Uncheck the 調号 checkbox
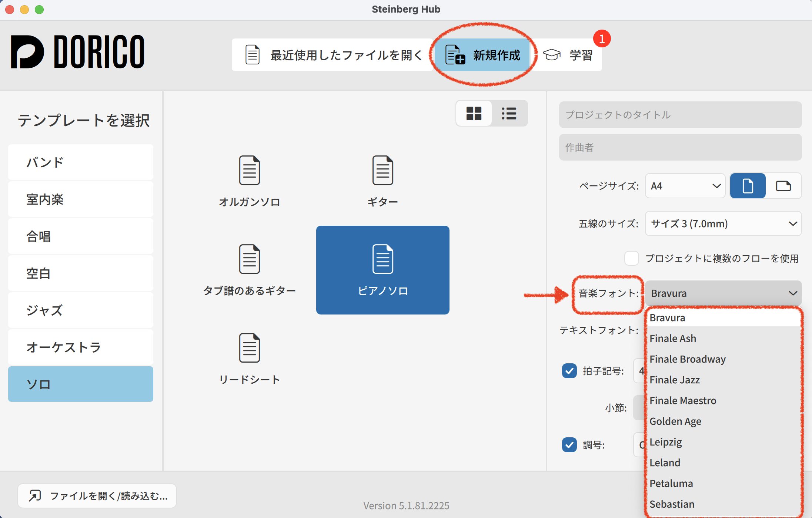 click(569, 445)
